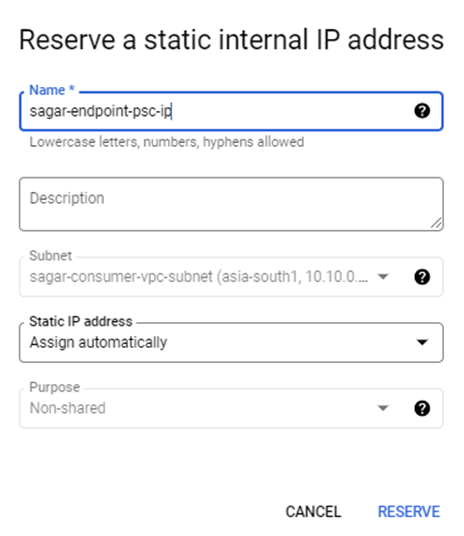Screen dimensions: 464x536
Task: Open the help tooltip beside the Subnet dropdown
Action: coord(422,277)
